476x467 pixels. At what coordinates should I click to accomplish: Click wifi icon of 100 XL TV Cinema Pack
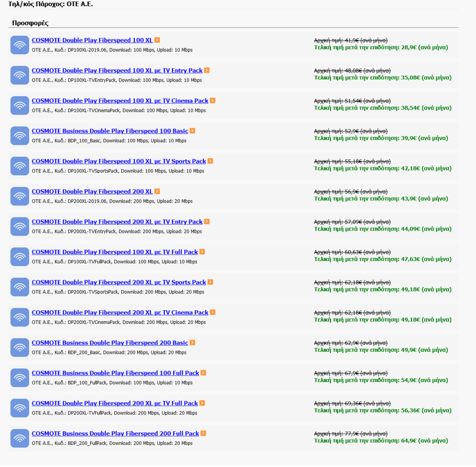point(20,105)
